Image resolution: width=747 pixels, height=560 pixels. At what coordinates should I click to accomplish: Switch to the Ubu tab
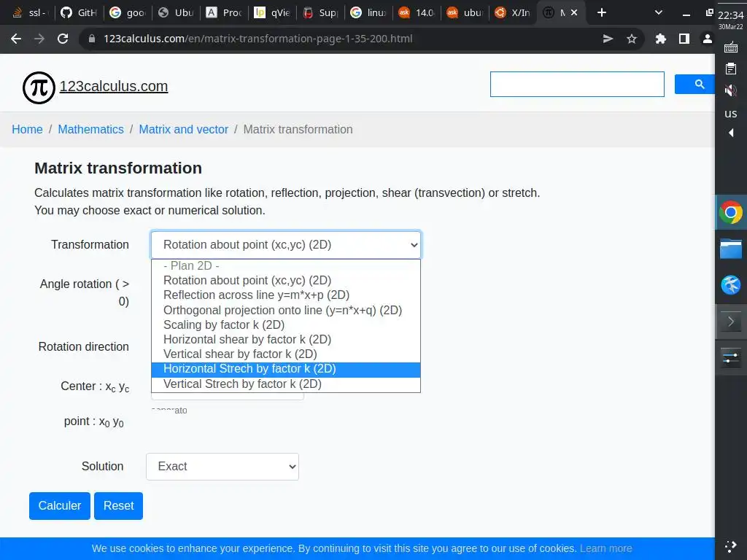[176, 12]
